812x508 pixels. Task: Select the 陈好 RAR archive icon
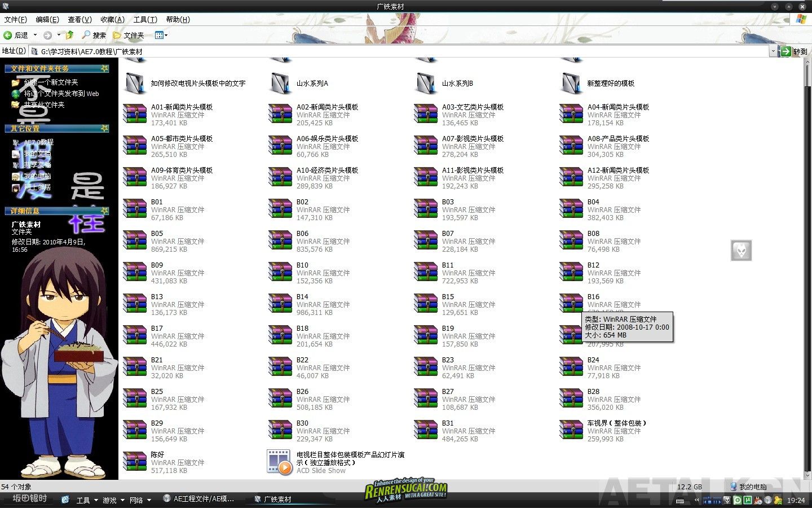[x=135, y=461]
